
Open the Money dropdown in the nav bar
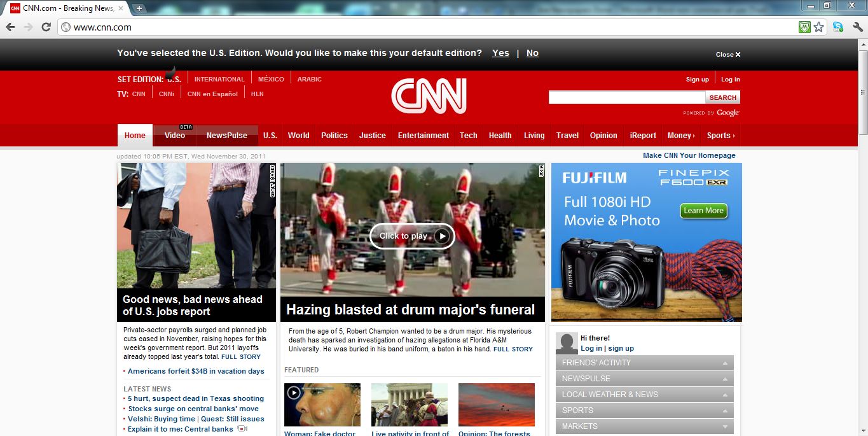pyautogui.click(x=681, y=136)
